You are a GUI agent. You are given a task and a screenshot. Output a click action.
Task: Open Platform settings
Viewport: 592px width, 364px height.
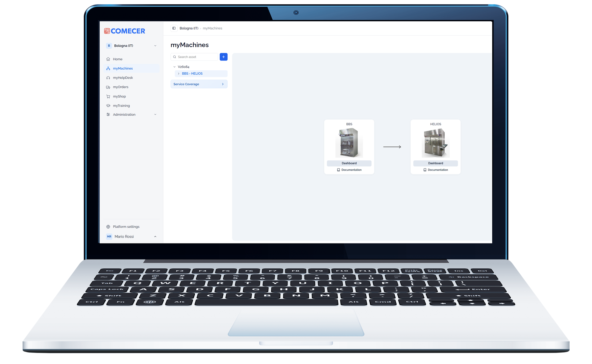[x=132, y=227]
